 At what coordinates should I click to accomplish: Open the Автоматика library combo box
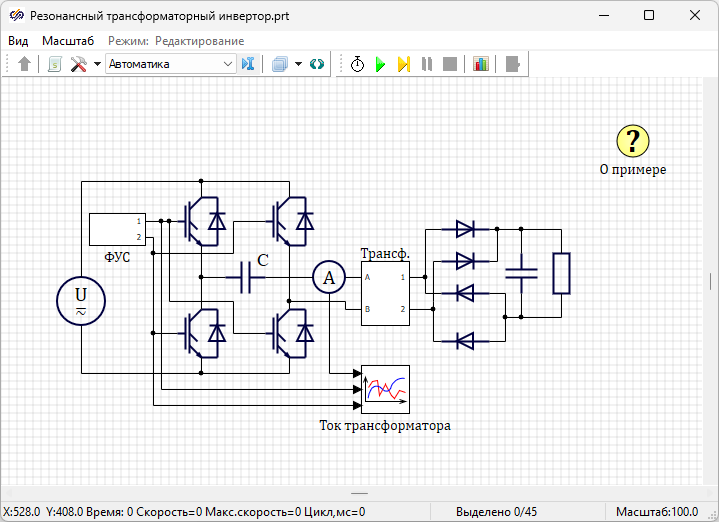(x=170, y=64)
